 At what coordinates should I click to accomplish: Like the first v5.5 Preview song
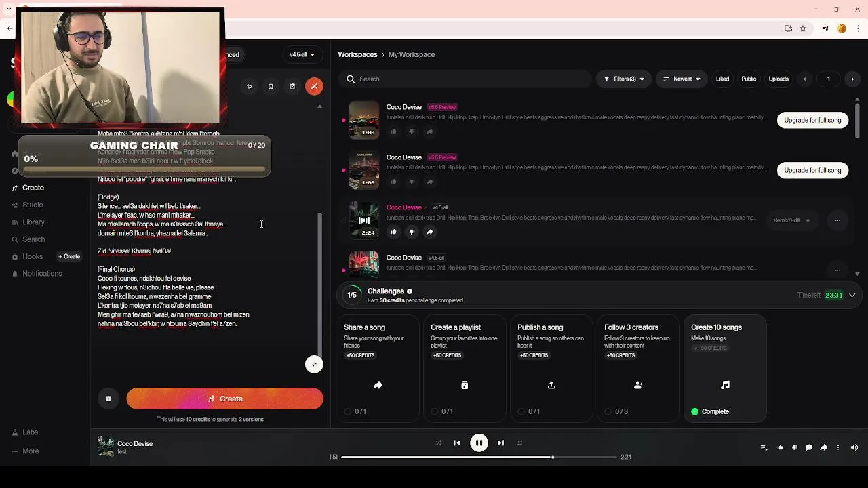[x=393, y=131]
